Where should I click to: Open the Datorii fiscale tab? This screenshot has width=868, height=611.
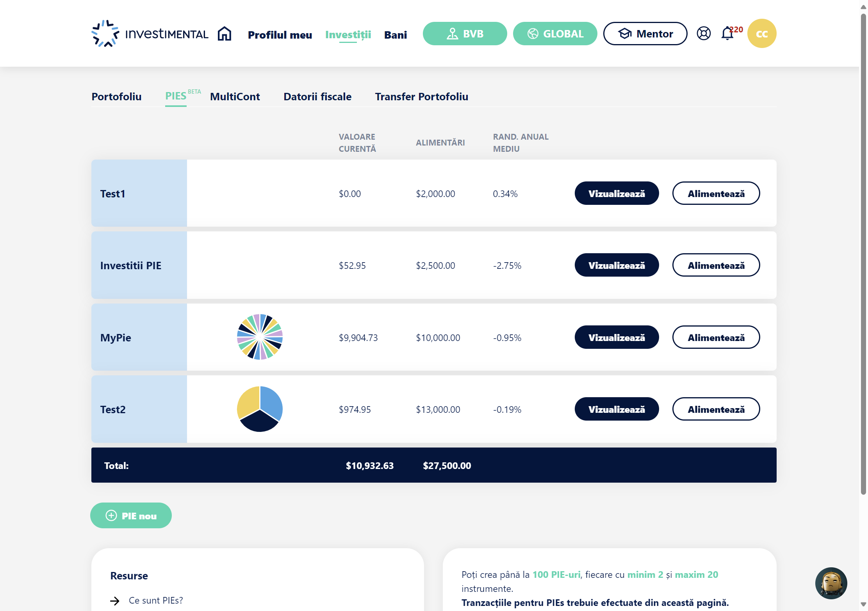pyautogui.click(x=317, y=96)
